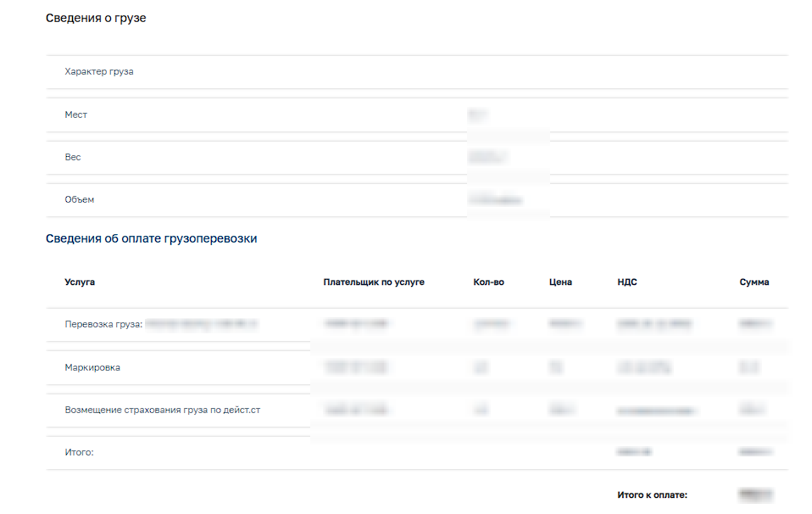This screenshot has height=514, width=812.
Task: Select 'Возмещение страхования груза по дейст.ст' row
Action: point(162,411)
